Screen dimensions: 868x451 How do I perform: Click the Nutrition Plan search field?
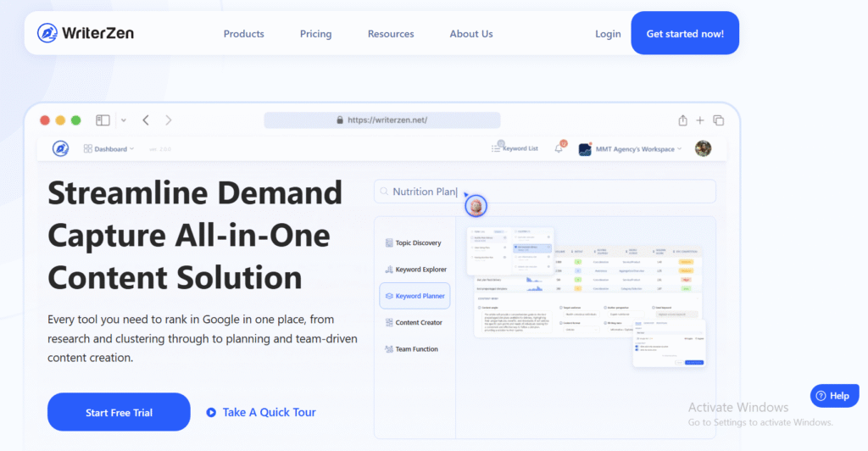coord(544,192)
